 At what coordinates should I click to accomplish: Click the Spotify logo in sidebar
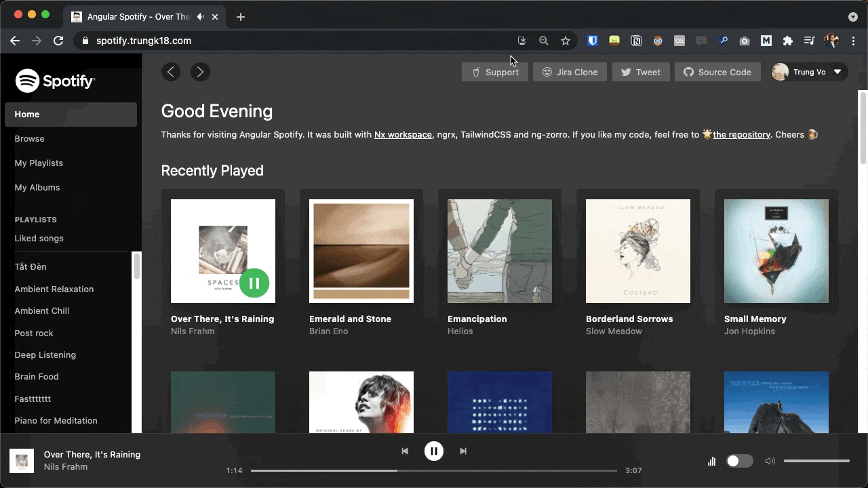tap(56, 81)
